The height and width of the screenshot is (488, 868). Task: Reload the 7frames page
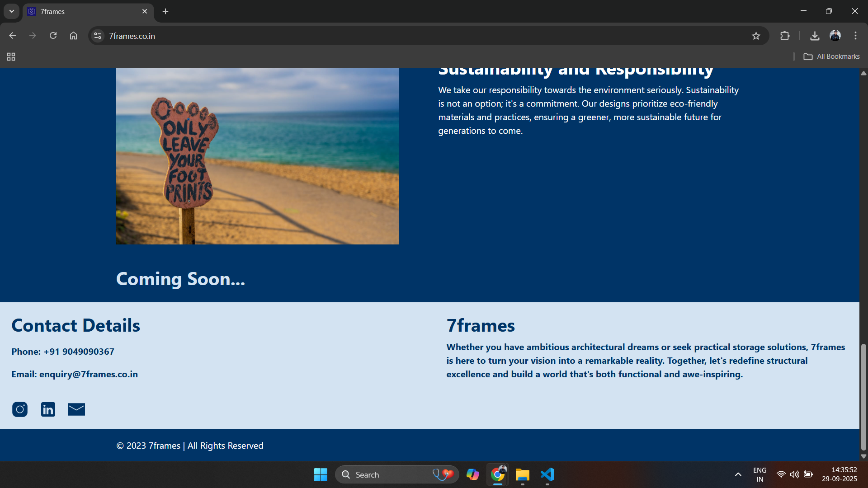coord(53,36)
